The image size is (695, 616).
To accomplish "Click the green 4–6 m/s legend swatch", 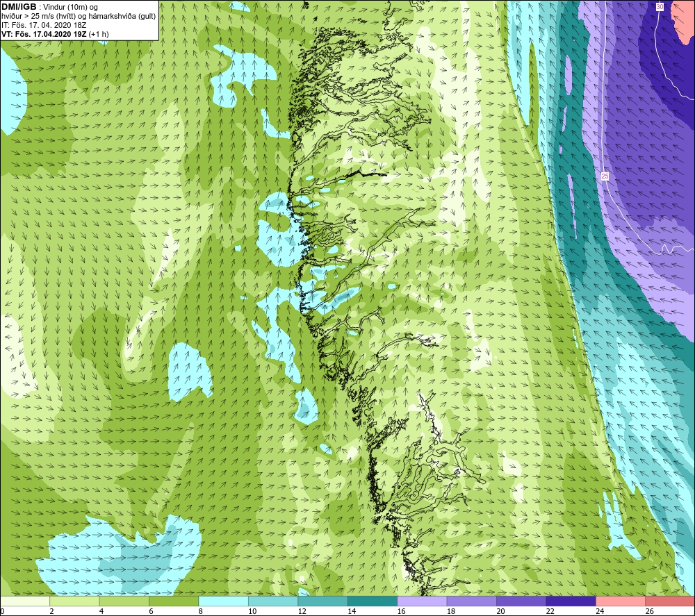I will [x=124, y=601].
